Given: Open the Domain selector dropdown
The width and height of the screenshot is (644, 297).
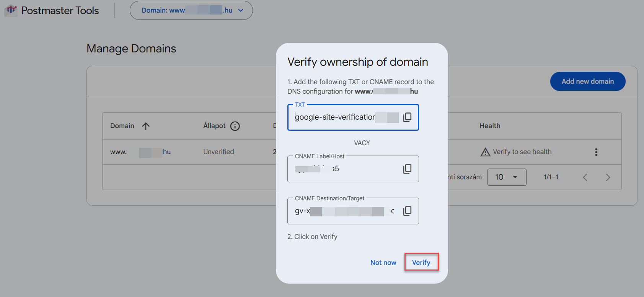Looking at the screenshot, I should click(191, 10).
